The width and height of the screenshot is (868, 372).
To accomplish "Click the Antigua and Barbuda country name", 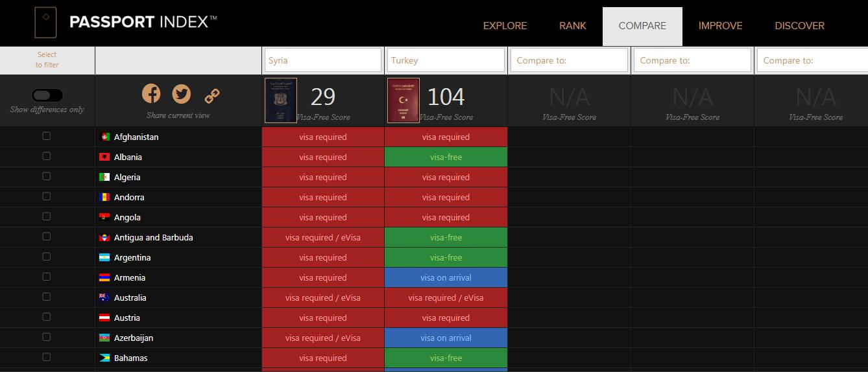I will 153,238.
